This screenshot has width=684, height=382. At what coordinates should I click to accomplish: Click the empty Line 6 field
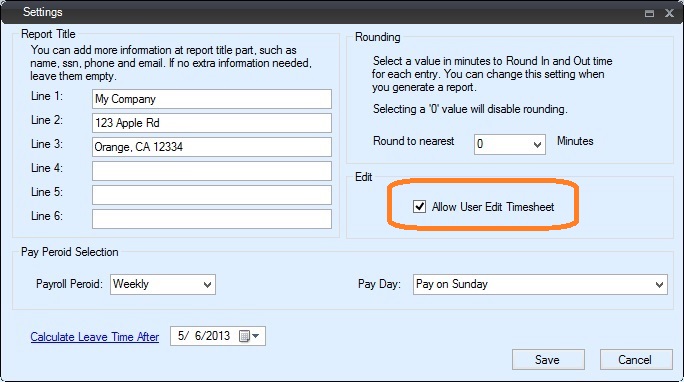(212, 219)
